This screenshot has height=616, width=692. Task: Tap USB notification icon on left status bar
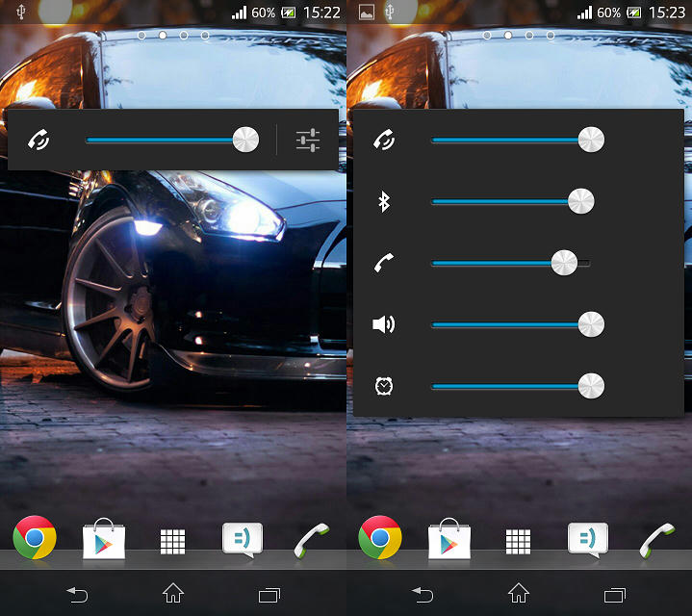click(x=20, y=12)
